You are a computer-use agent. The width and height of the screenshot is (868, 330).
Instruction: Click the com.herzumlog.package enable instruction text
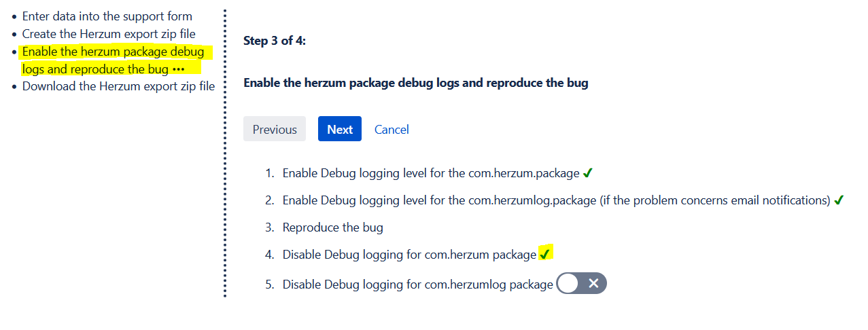(556, 200)
